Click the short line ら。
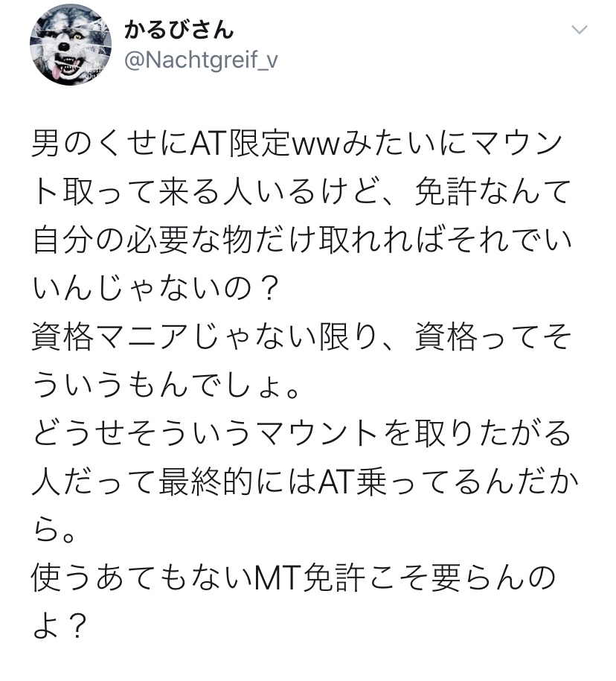Screen dimensions: 616x681 [54, 531]
